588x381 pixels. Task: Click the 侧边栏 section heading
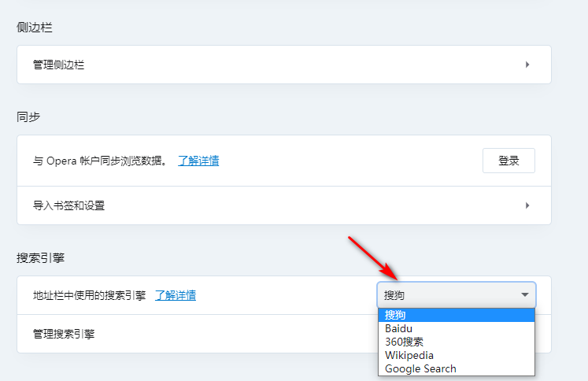click(x=35, y=28)
